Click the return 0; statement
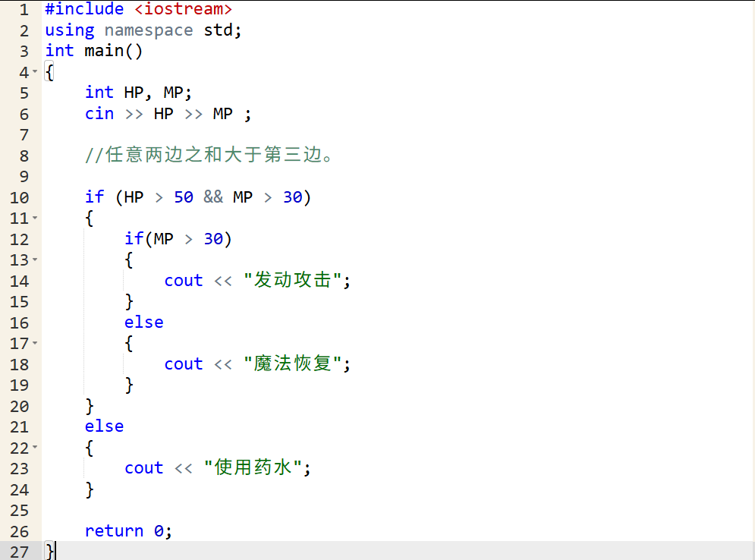This screenshot has width=755, height=560. pos(128,530)
